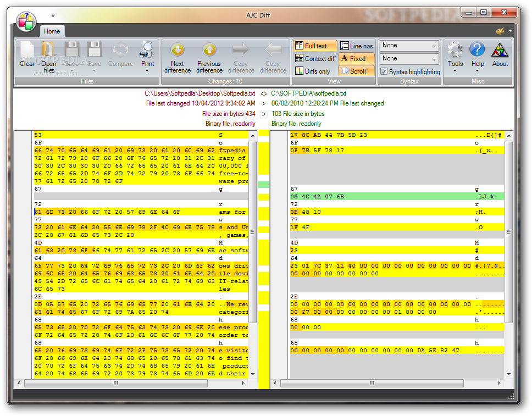Toggle synchronized Scroll option
This screenshot has width=532, height=416.
[356, 71]
